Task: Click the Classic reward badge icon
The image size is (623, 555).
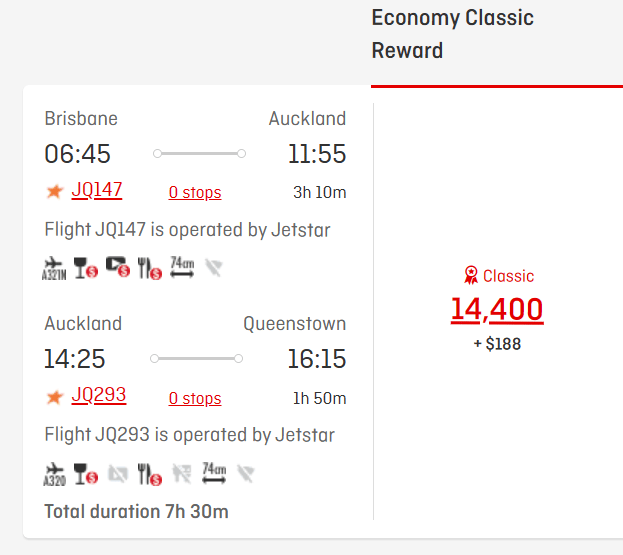Action: [x=471, y=276]
